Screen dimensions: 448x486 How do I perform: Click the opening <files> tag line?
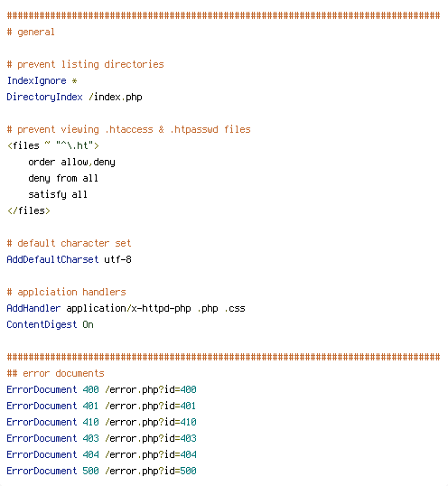pos(53,145)
